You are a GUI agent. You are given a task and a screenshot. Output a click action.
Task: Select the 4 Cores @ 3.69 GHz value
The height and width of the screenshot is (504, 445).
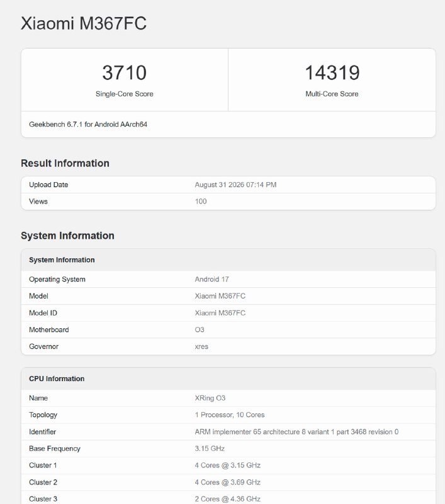pyautogui.click(x=228, y=482)
